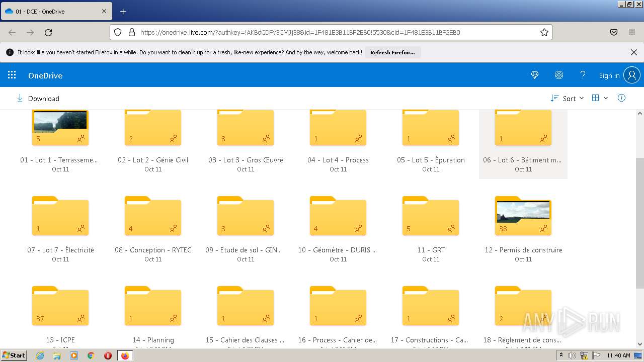
Task: Expand the Sort dropdown
Action: (x=567, y=99)
